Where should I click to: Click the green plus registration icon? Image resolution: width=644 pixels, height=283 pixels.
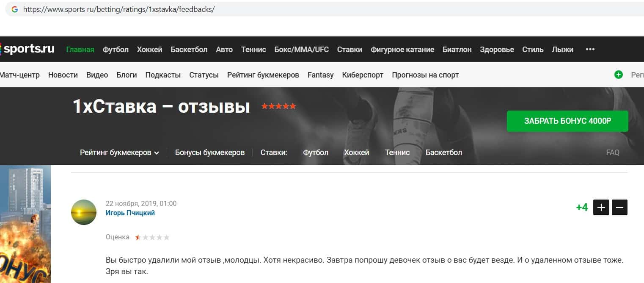619,75
